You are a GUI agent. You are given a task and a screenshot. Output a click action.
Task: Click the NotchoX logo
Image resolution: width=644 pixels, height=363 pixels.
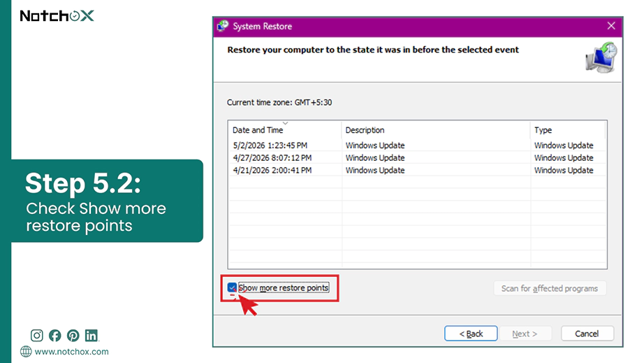[57, 16]
